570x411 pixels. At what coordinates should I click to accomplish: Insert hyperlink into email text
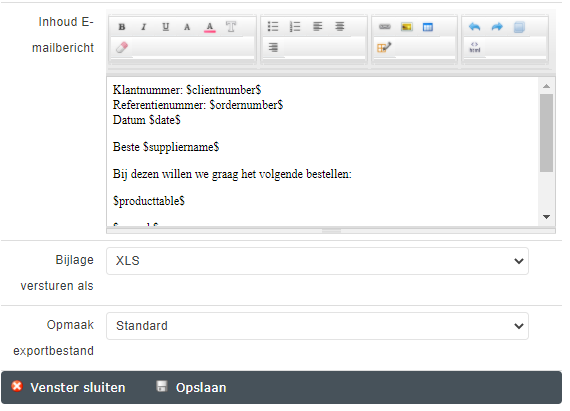[385, 27]
